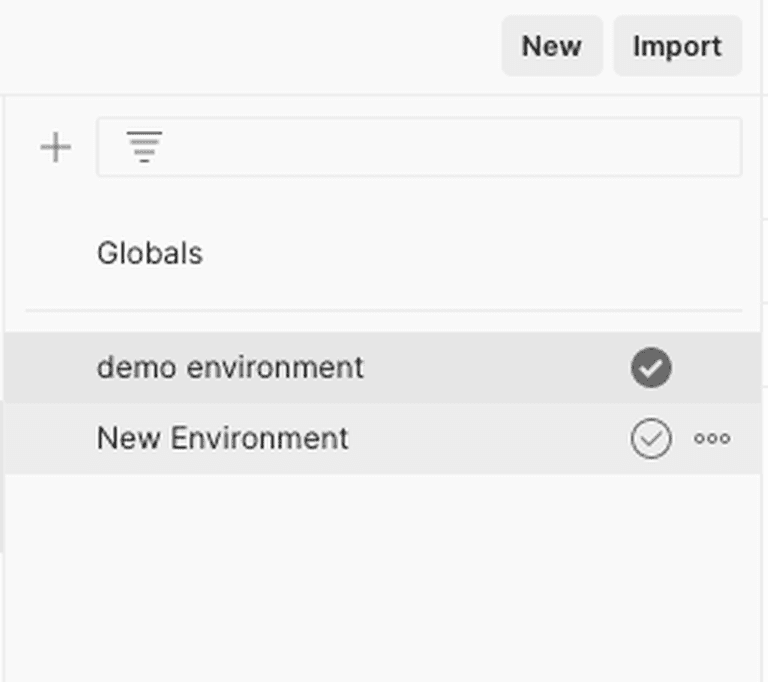The image size is (768, 682).
Task: Focus the environment filter search field
Action: (x=419, y=147)
